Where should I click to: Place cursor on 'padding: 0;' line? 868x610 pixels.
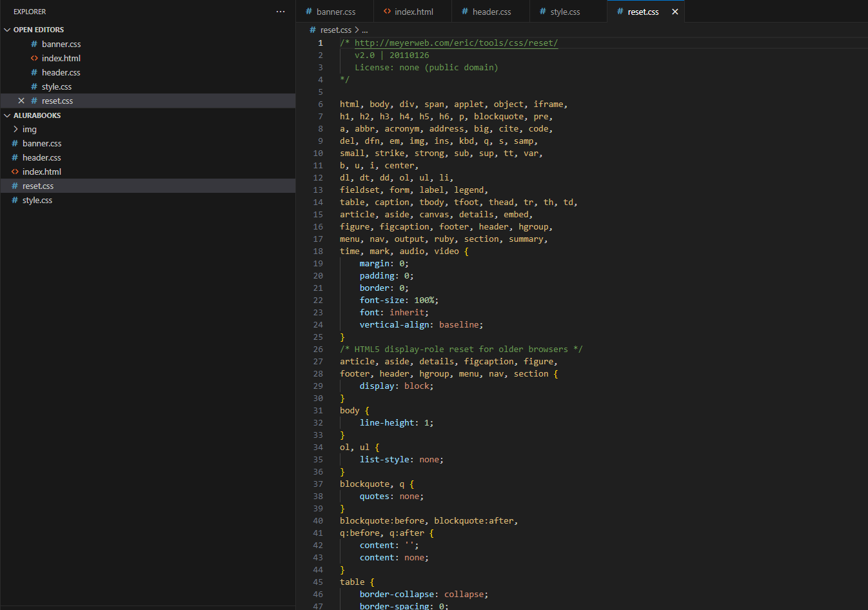coord(387,275)
